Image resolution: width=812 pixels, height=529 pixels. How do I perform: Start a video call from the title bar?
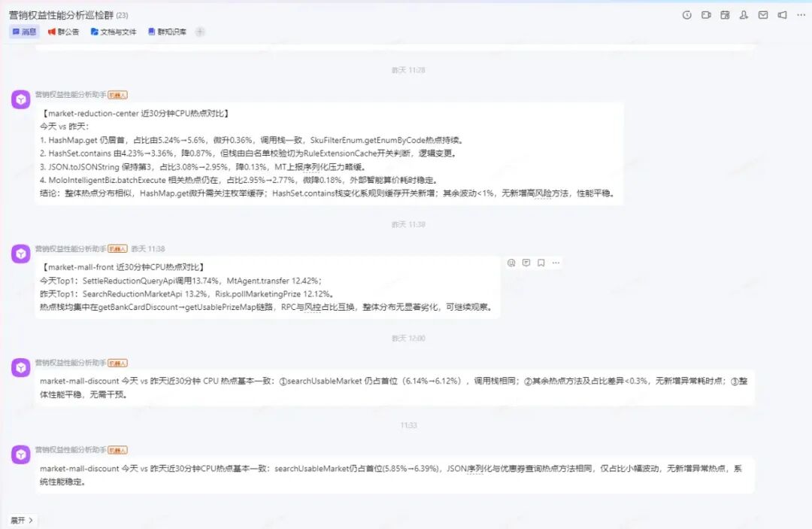tap(706, 14)
